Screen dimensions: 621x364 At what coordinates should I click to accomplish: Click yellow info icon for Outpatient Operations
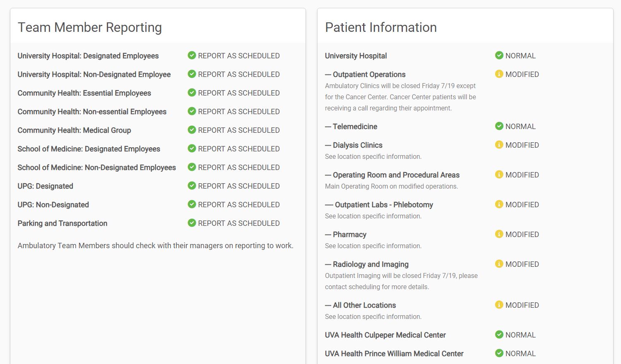(499, 74)
